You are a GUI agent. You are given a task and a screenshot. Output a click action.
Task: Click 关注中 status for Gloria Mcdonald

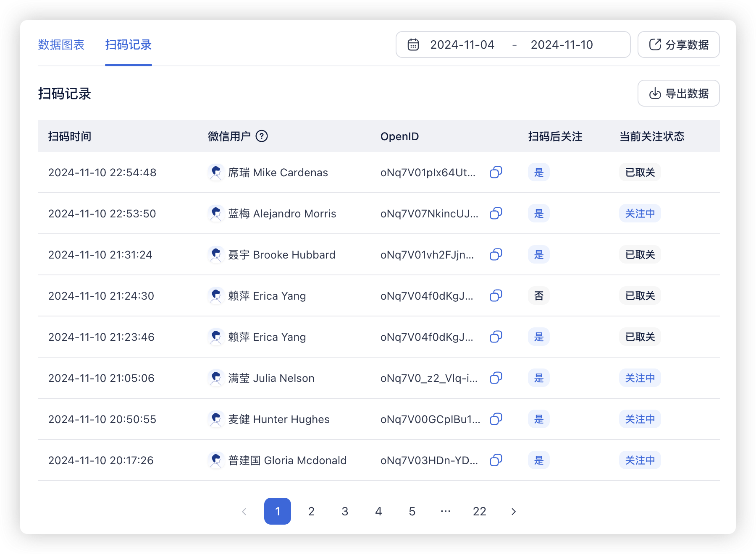pos(640,460)
